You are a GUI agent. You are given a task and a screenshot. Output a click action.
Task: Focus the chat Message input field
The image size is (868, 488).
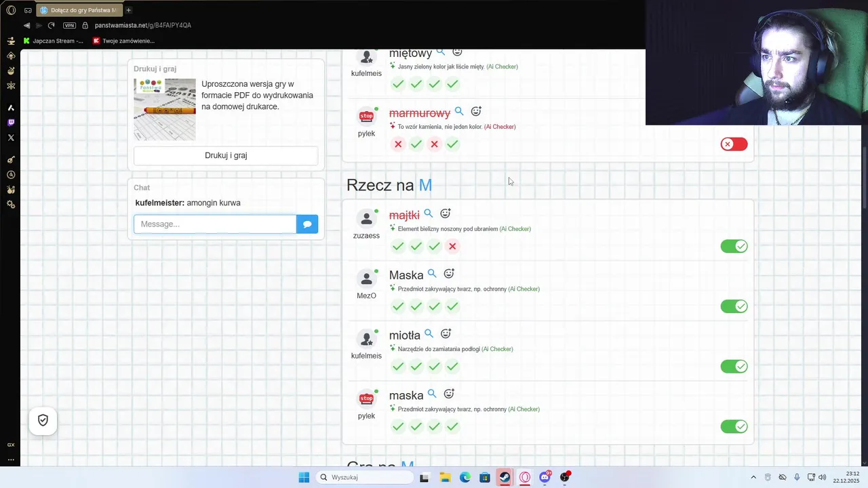coord(215,224)
